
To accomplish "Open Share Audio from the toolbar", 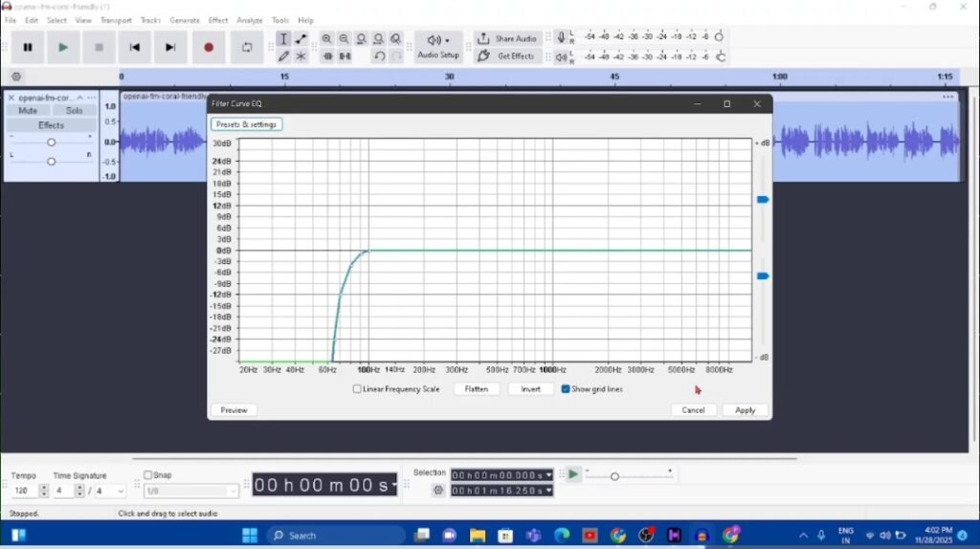I will pyautogui.click(x=507, y=39).
